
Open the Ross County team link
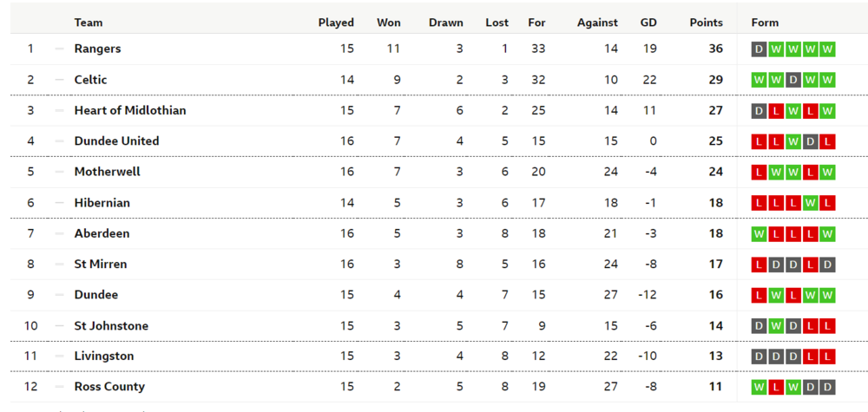(109, 387)
